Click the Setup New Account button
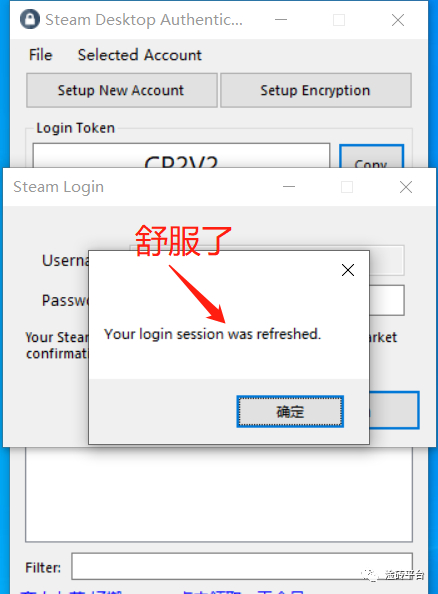 pos(122,91)
